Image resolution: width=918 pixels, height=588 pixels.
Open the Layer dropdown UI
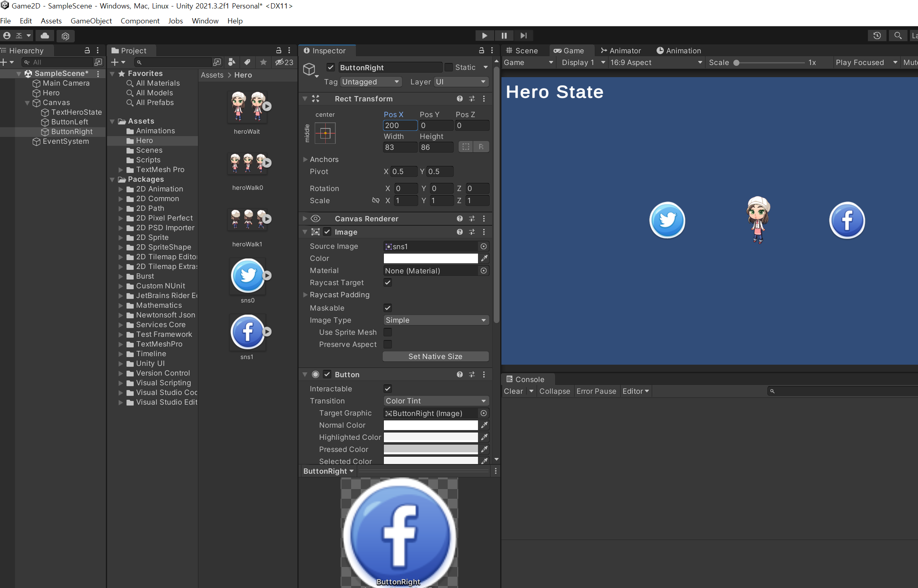pyautogui.click(x=461, y=82)
